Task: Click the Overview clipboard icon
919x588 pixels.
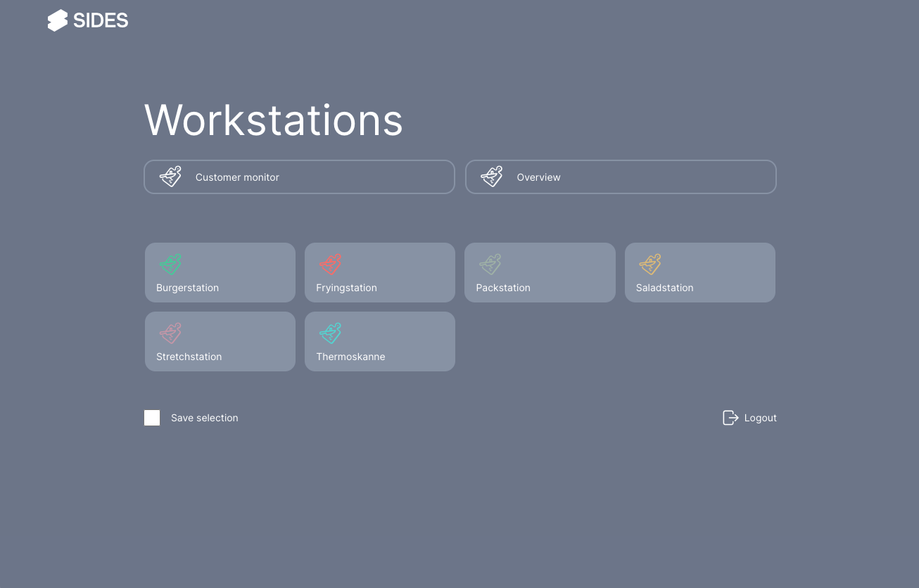Action: 491,177
